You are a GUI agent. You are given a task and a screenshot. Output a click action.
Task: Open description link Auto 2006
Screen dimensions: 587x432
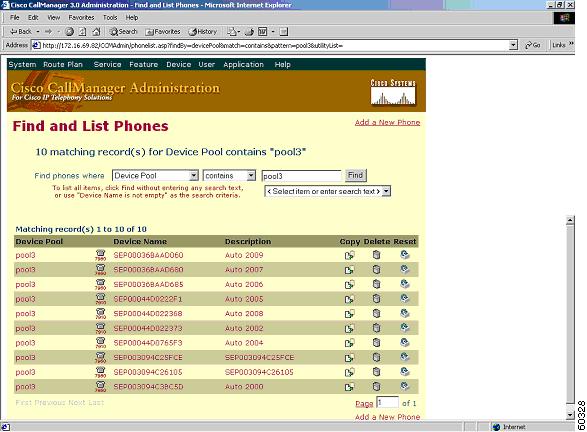(x=244, y=285)
